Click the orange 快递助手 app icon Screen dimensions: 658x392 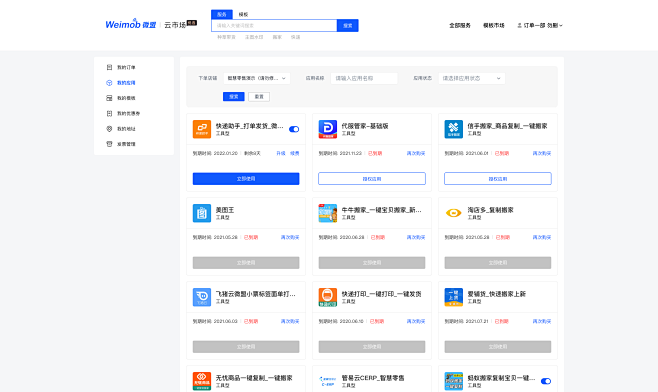tap(202, 129)
